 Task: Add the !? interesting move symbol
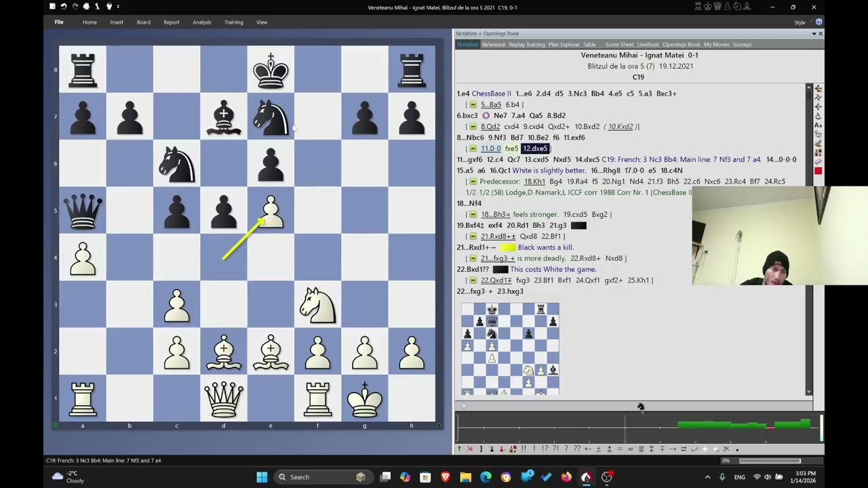[545, 449]
